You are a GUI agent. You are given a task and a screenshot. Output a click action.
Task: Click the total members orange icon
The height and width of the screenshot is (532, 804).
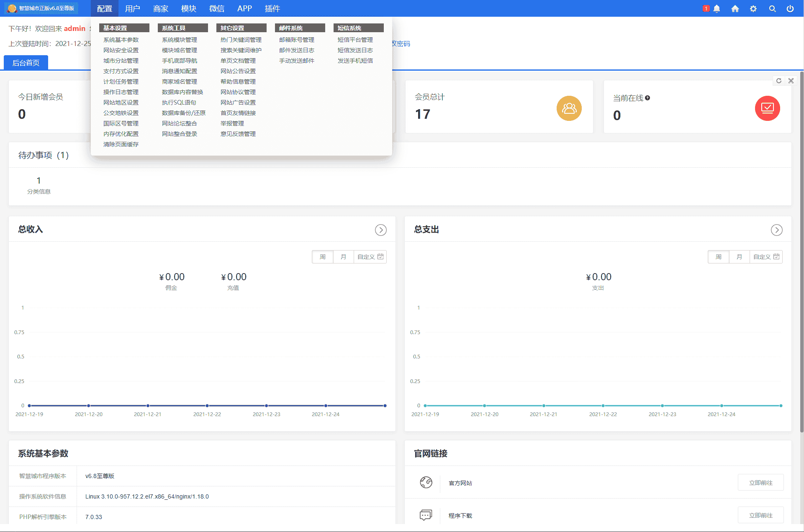tap(569, 108)
